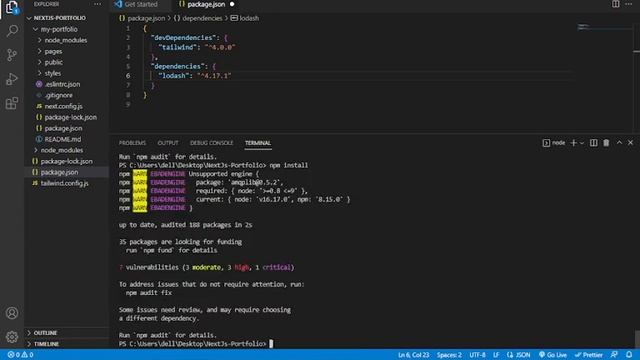Expand the styles folder
The width and height of the screenshot is (640, 360).
coord(52,73)
